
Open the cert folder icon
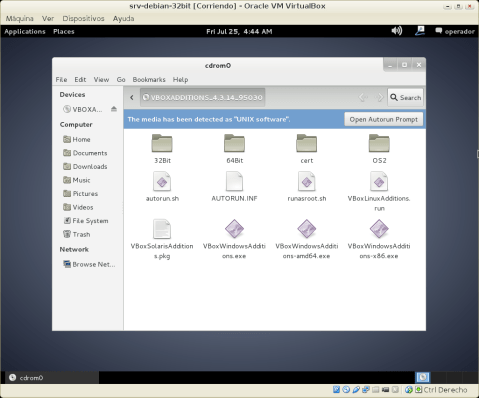tap(307, 143)
